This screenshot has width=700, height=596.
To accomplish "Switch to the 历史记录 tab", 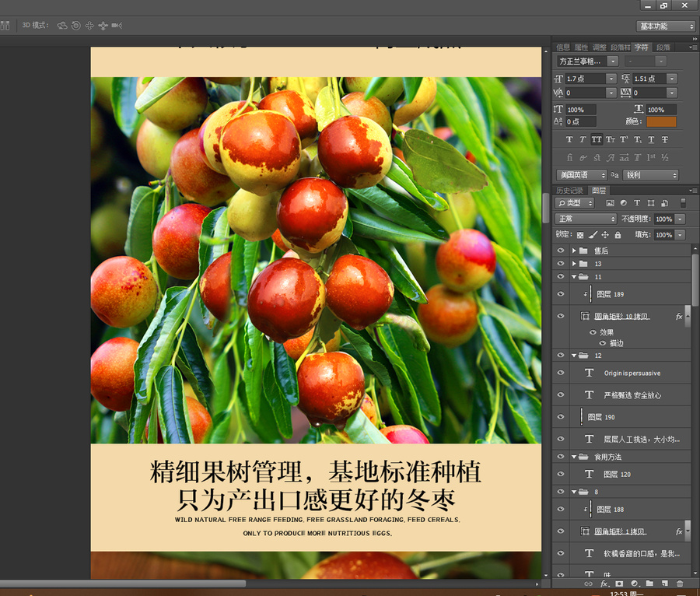I will pos(569,191).
